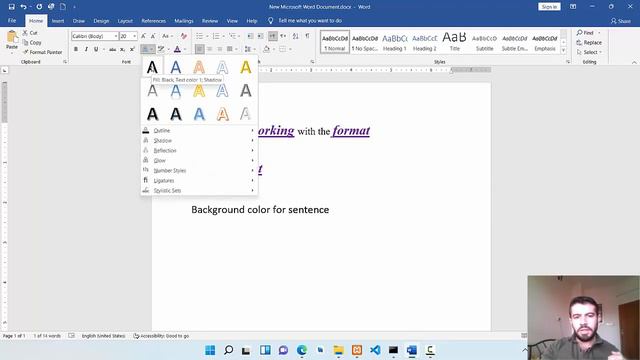Click the Subscript button

122,49
